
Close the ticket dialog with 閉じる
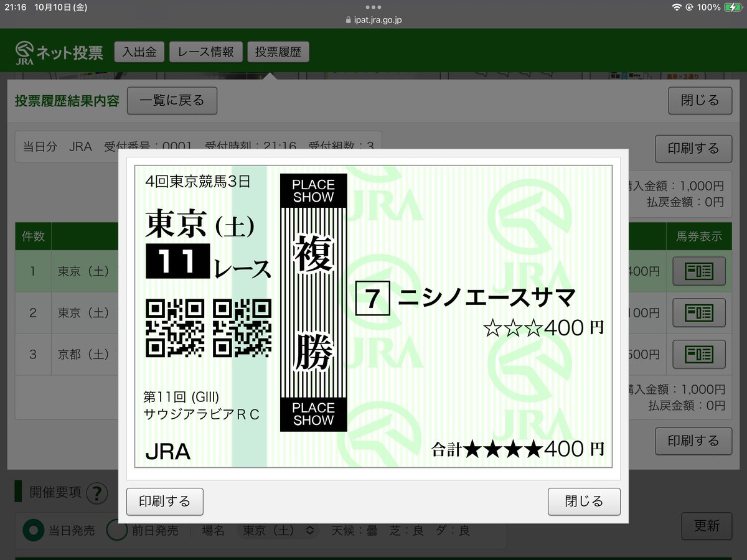point(584,502)
